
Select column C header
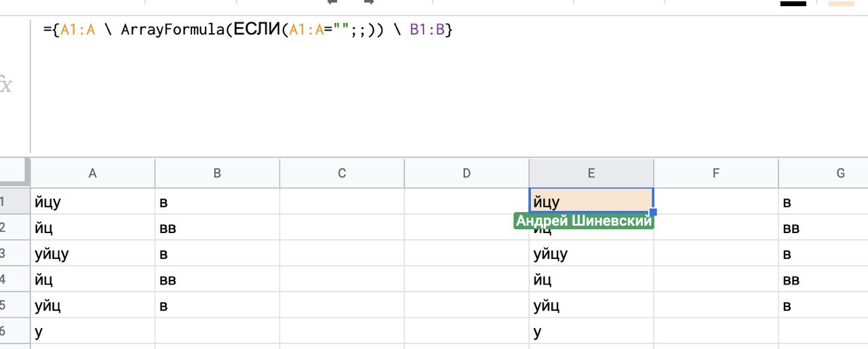pyautogui.click(x=342, y=173)
